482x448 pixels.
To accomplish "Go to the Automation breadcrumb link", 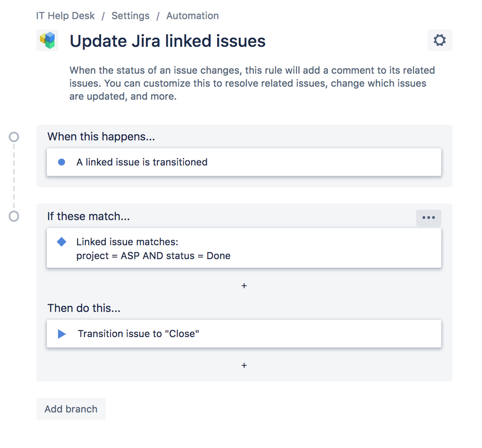I will click(192, 15).
